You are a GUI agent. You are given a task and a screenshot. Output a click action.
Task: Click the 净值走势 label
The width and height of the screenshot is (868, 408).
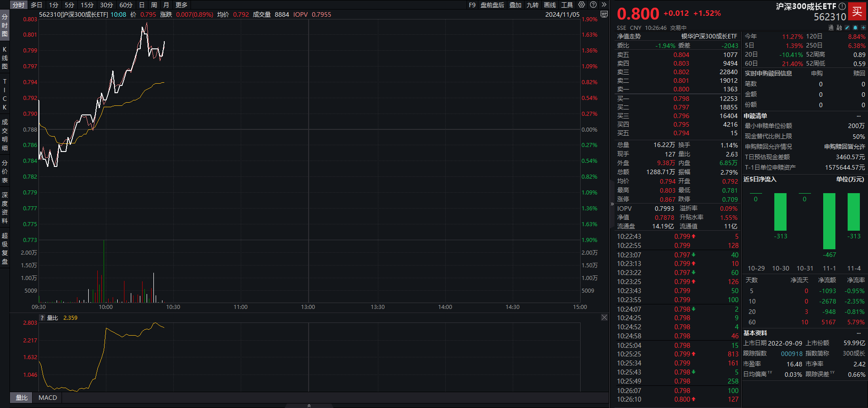[x=629, y=36]
